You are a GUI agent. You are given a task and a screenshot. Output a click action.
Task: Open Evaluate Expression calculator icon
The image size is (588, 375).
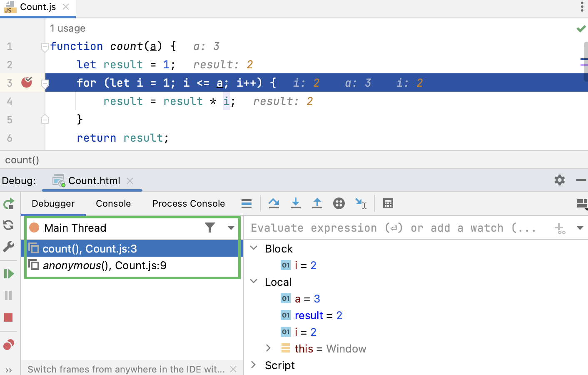pyautogui.click(x=388, y=203)
